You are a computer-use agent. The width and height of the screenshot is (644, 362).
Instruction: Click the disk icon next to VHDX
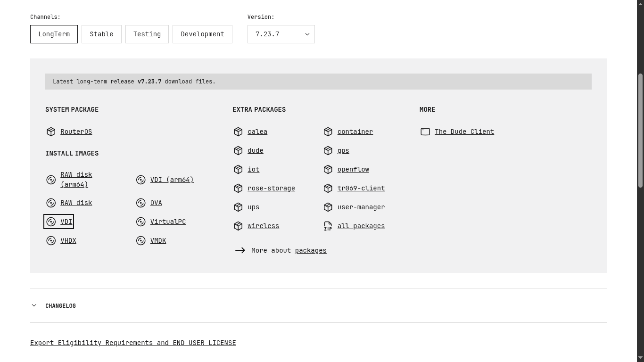pyautogui.click(x=51, y=240)
